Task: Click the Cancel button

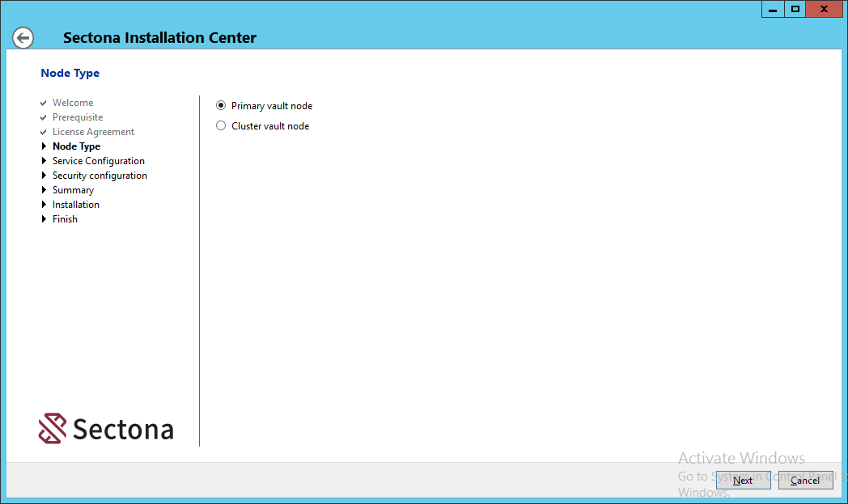Action: click(804, 480)
